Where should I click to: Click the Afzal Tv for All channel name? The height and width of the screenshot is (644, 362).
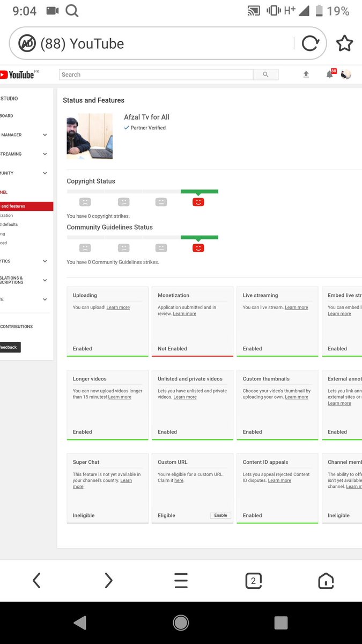coord(146,117)
